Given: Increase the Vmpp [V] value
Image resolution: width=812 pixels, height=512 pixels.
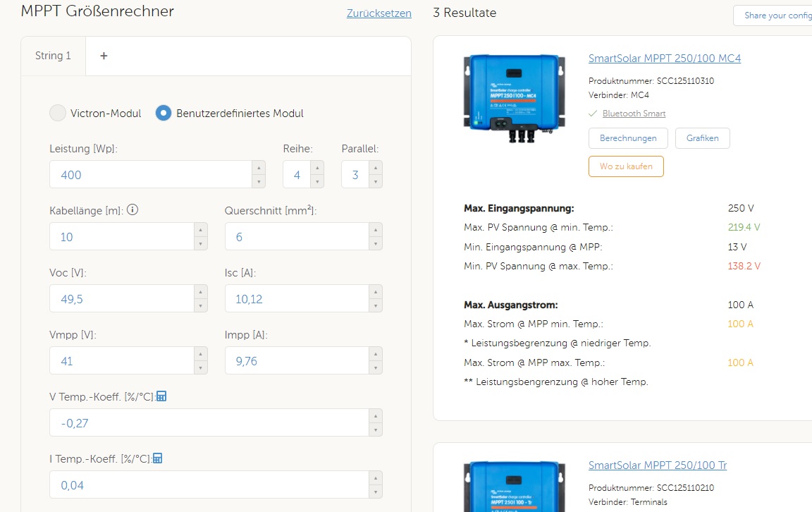Looking at the screenshot, I should 201,355.
